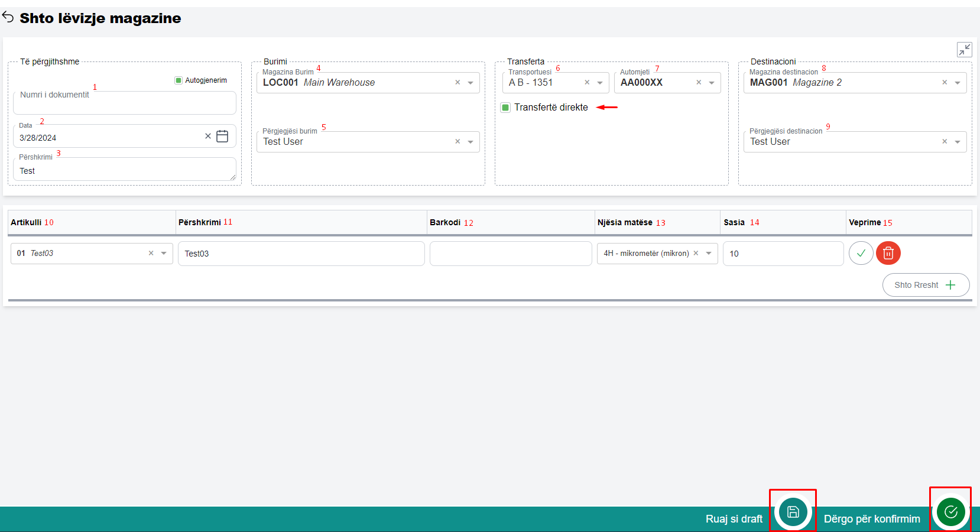Open the Automjeti vehicle dropdown
The width and height of the screenshot is (980, 532).
pyautogui.click(x=712, y=83)
